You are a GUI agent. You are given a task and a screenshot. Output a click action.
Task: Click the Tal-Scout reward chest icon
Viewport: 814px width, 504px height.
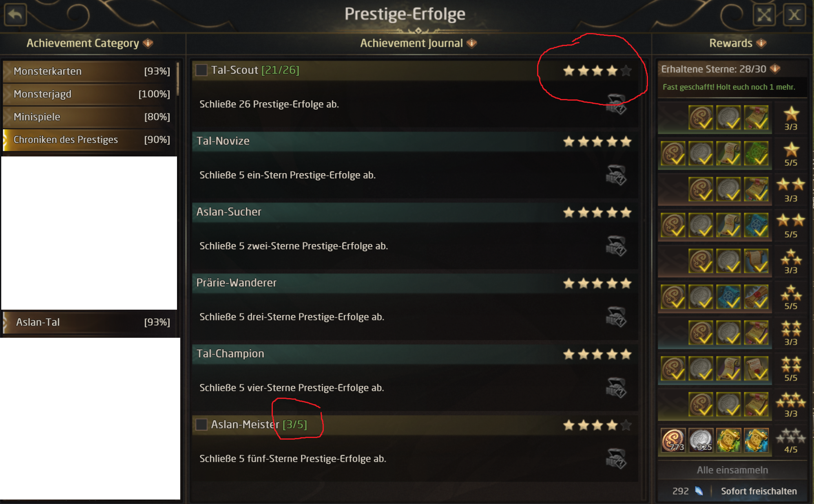(x=616, y=104)
